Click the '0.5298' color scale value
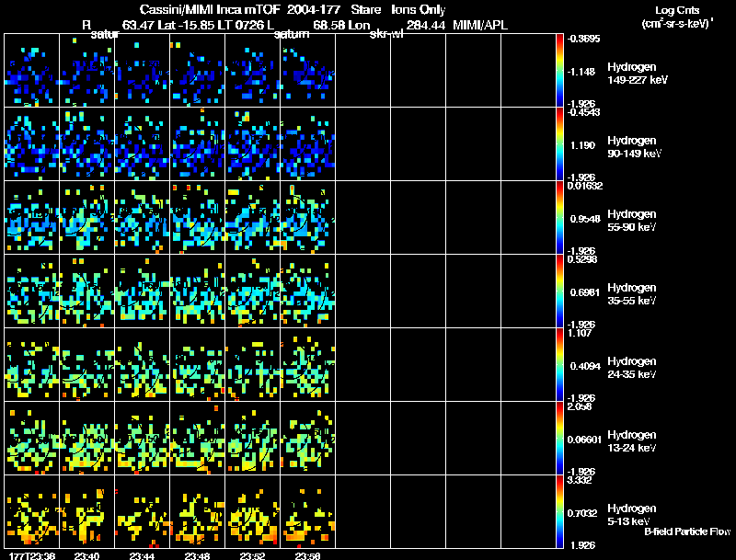736x560 pixels. coord(582,259)
